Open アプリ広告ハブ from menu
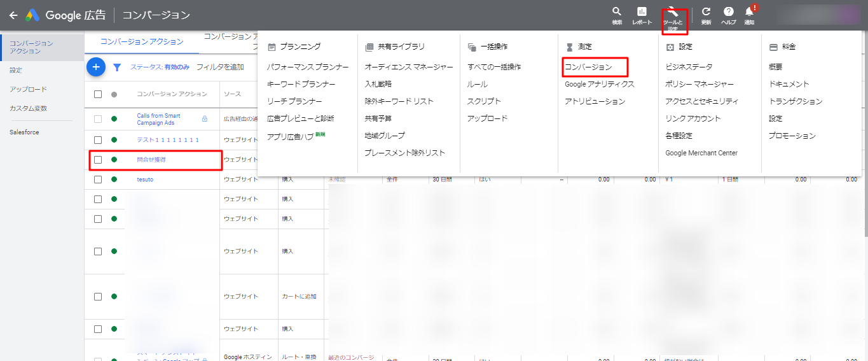Screen dimensions: 868x361 click(291, 136)
